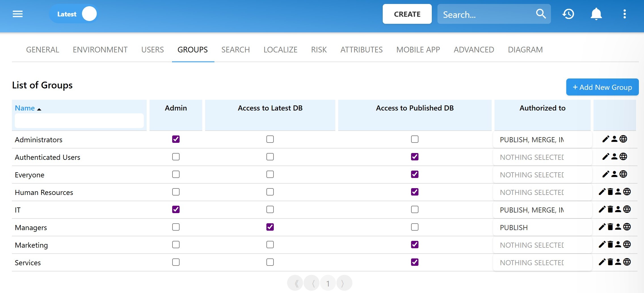644x293 pixels.
Task: Open the ADVANCED tab
Action: (x=474, y=50)
